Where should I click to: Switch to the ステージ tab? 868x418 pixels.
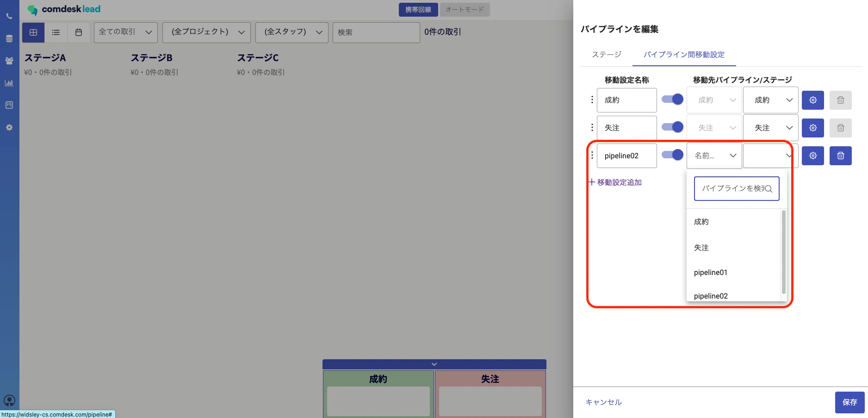tap(607, 55)
